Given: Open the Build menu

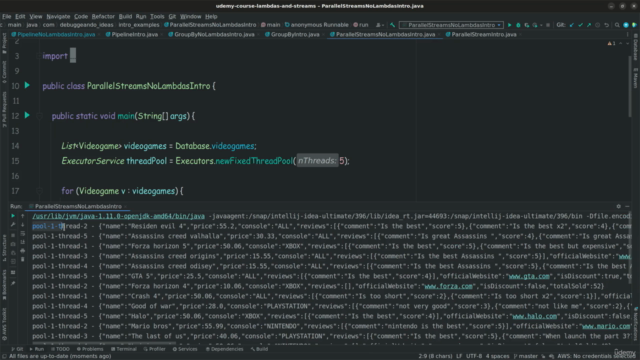Looking at the screenshot, I should pos(125,16).
